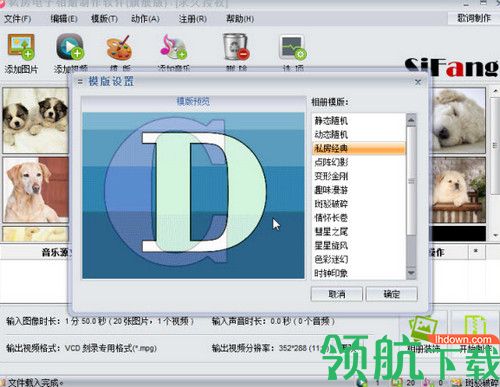Image resolution: width=500 pixels, height=387 pixels.
Task: Confirm the template with 确定 button
Action: point(392,294)
